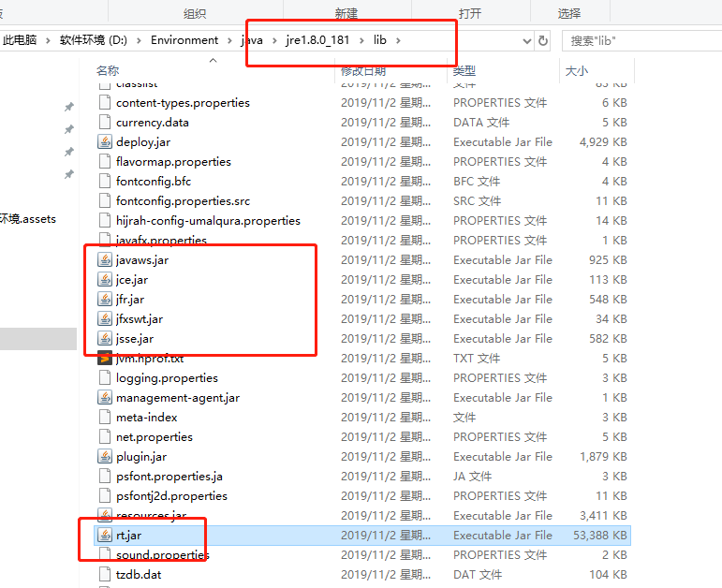
Task: Click the first quick access pin icon
Action: click(x=69, y=107)
